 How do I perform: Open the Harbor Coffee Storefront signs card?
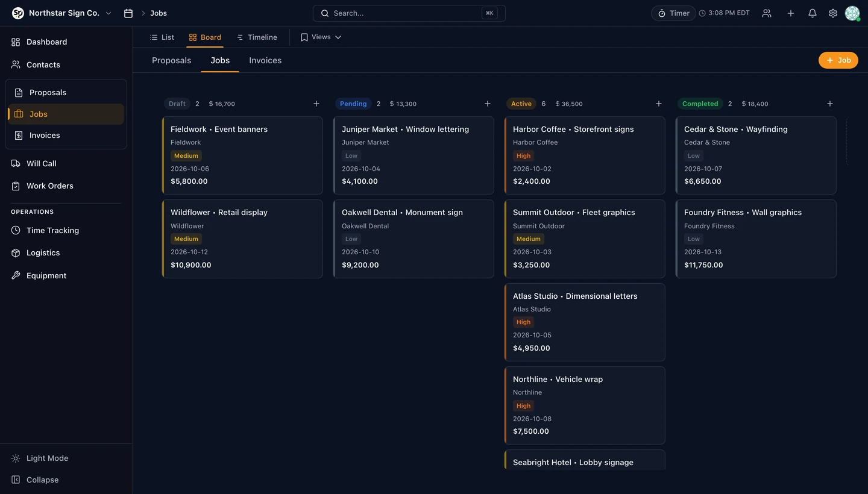585,155
